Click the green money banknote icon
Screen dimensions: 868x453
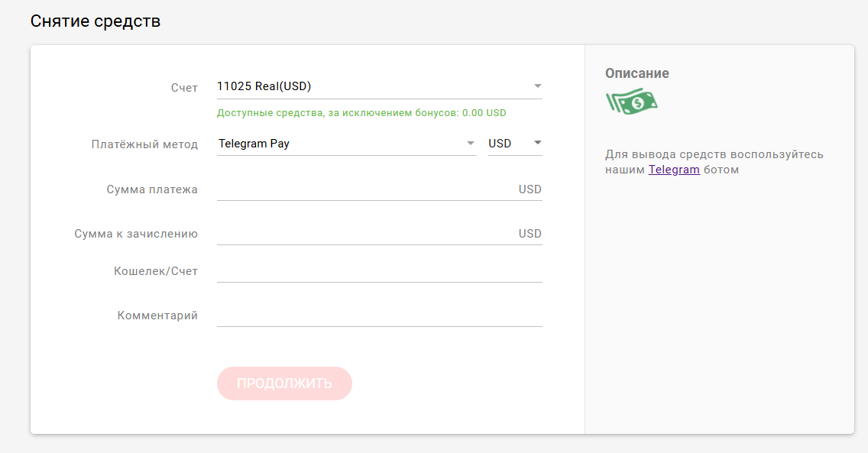point(631,102)
